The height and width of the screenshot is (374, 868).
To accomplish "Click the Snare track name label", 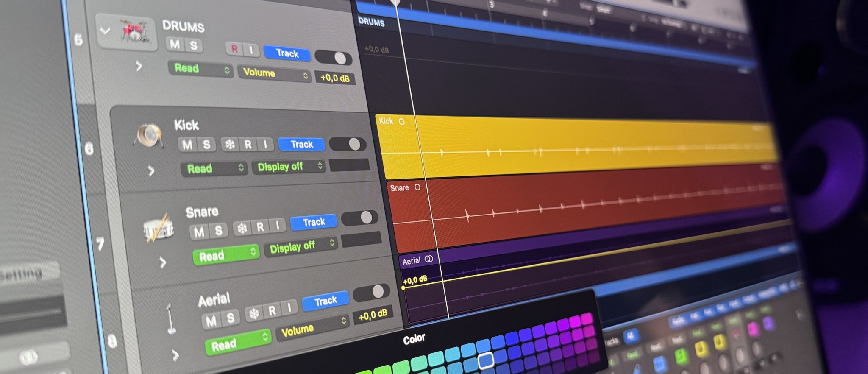I will 202,212.
